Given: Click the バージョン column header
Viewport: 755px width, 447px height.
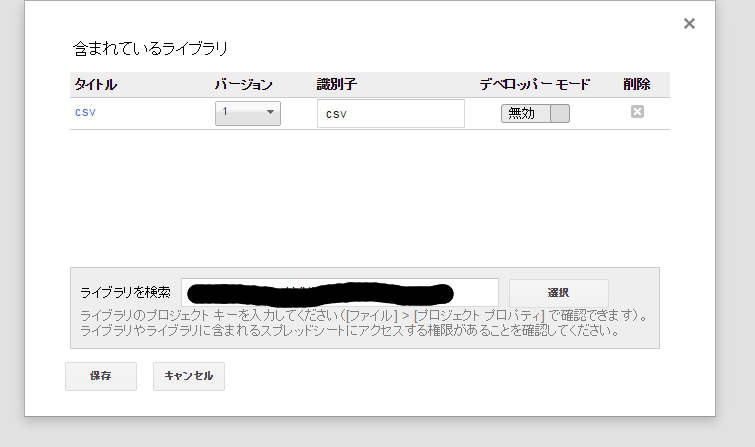Looking at the screenshot, I should click(244, 85).
